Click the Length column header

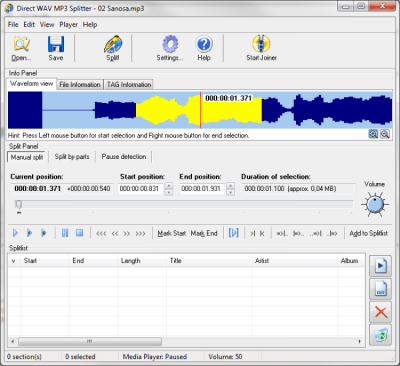click(x=142, y=261)
